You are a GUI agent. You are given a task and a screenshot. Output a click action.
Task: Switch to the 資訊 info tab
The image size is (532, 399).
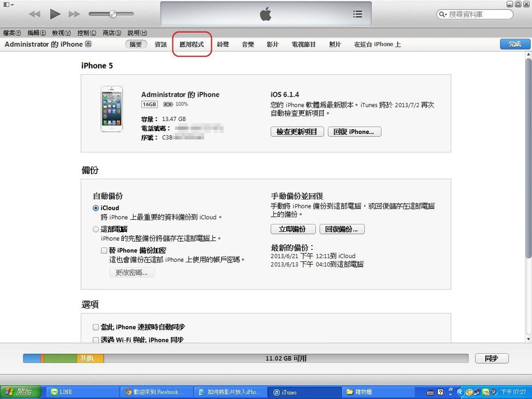coord(161,45)
